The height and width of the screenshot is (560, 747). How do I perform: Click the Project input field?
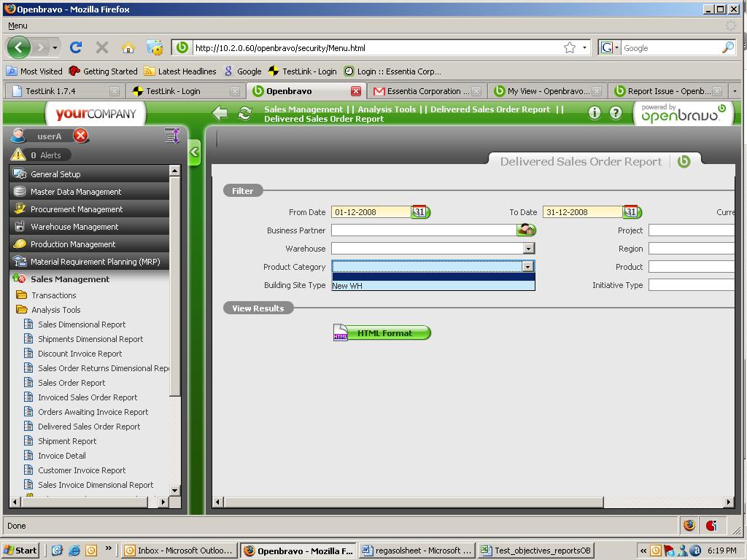(x=690, y=230)
